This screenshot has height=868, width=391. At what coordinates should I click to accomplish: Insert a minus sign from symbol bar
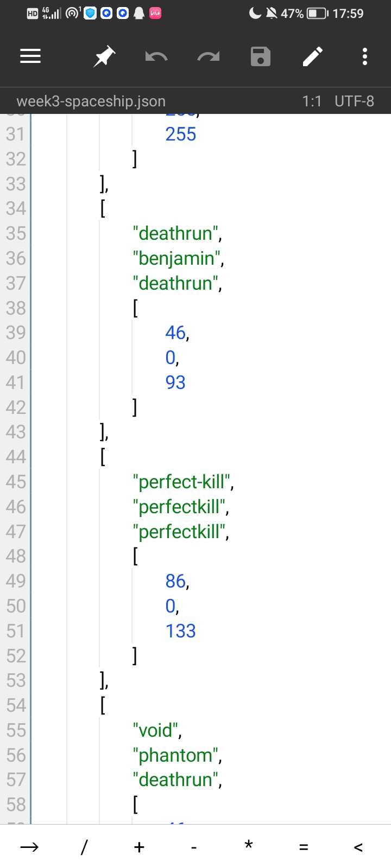pos(194,847)
